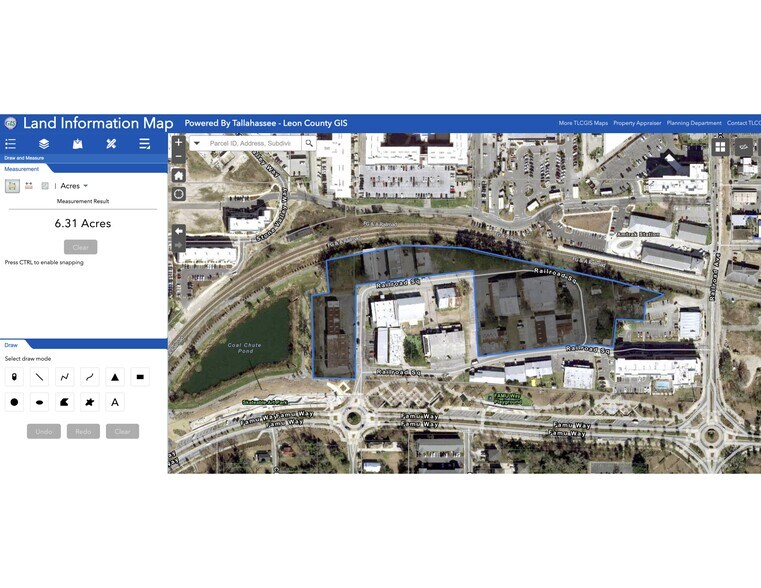The width and height of the screenshot is (761, 588).
Task: Click the parcel ID search field
Action: [250, 143]
